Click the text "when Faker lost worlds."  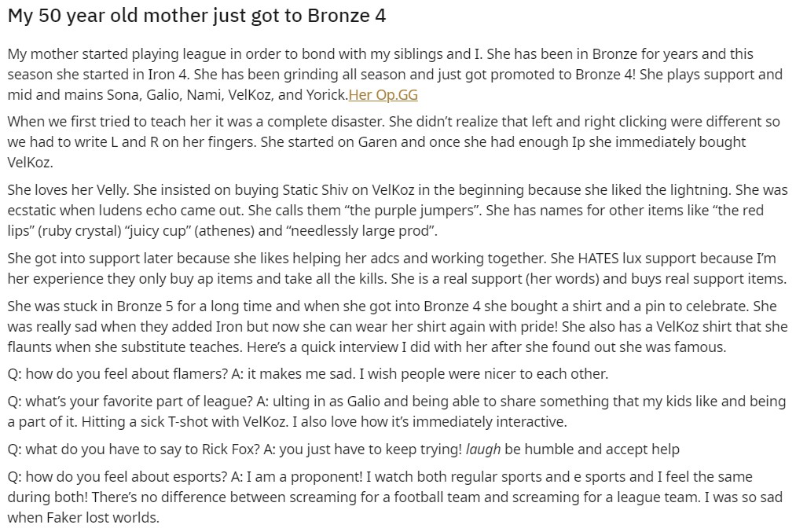click(x=83, y=518)
